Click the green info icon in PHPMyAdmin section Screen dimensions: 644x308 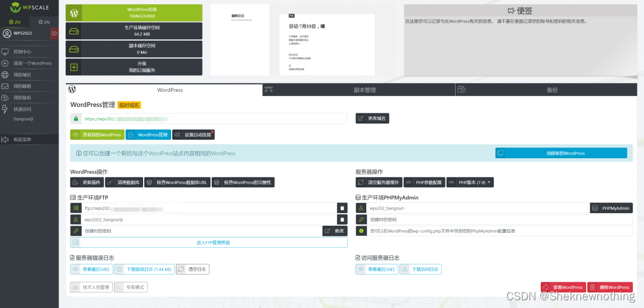click(x=361, y=231)
